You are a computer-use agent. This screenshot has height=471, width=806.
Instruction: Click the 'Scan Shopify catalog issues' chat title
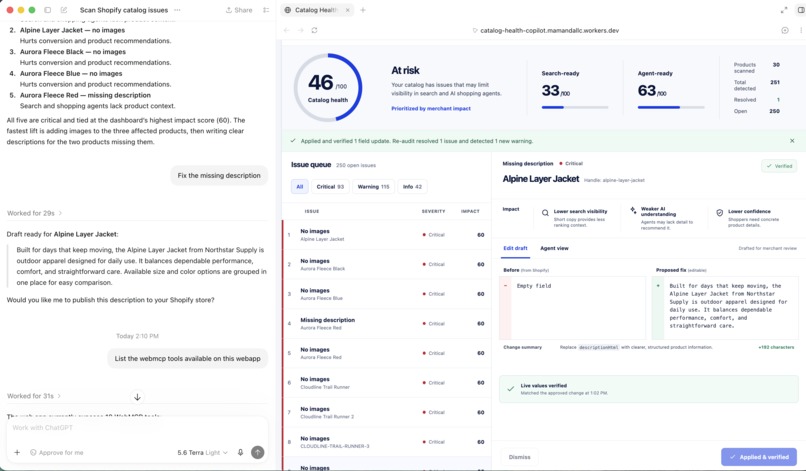coord(124,10)
